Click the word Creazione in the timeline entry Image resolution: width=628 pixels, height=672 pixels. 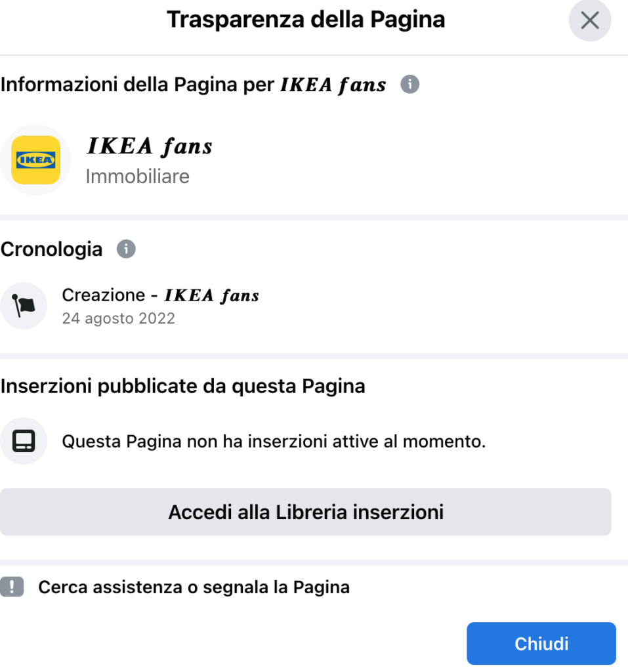tap(103, 295)
